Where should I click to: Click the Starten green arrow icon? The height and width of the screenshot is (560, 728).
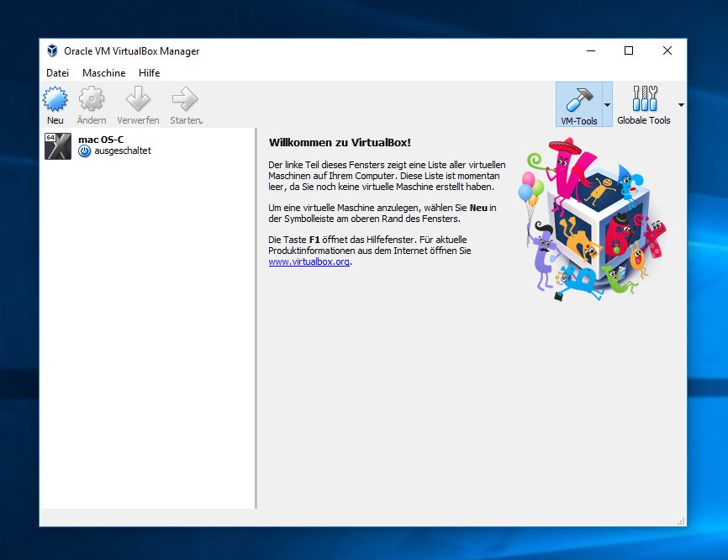point(185,98)
